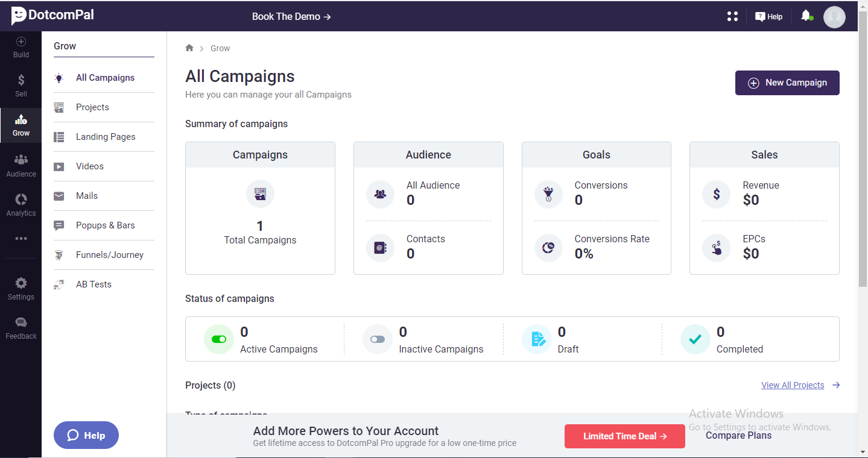Click the Completed checkmark status icon
The width and height of the screenshot is (868, 458).
pos(695,339)
